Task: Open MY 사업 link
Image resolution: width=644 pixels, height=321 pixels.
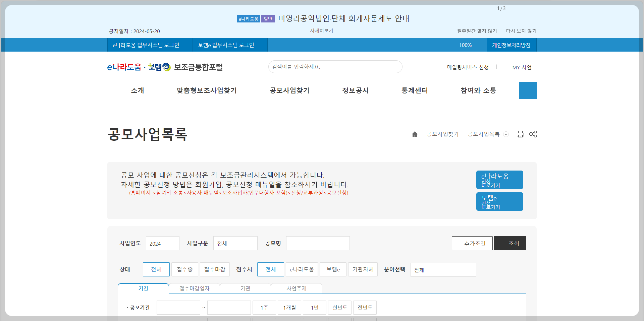Action: pos(522,67)
